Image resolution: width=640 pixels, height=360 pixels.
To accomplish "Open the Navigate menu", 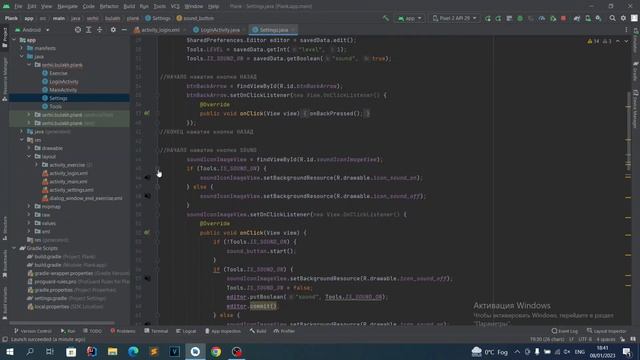I will point(67,7).
